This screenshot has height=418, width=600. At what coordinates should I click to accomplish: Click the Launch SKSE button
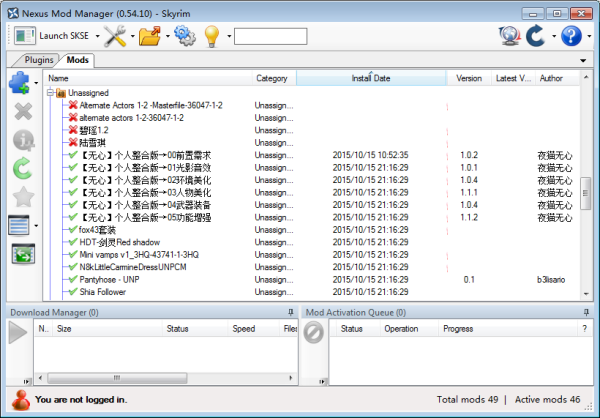point(51,36)
